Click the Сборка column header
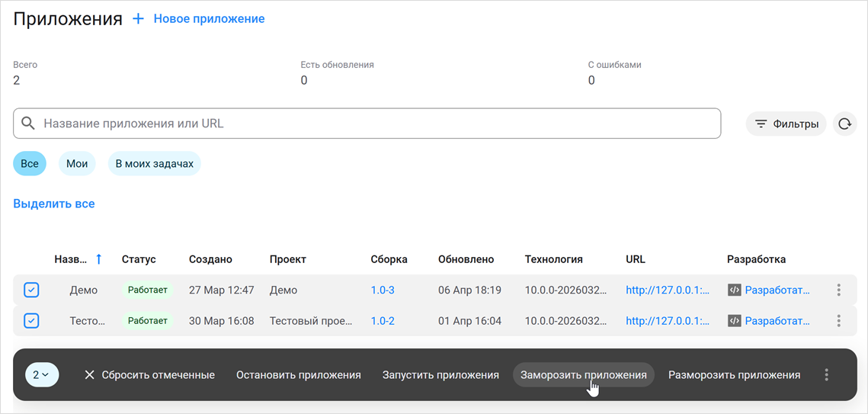The height and width of the screenshot is (414, 868). click(x=389, y=259)
